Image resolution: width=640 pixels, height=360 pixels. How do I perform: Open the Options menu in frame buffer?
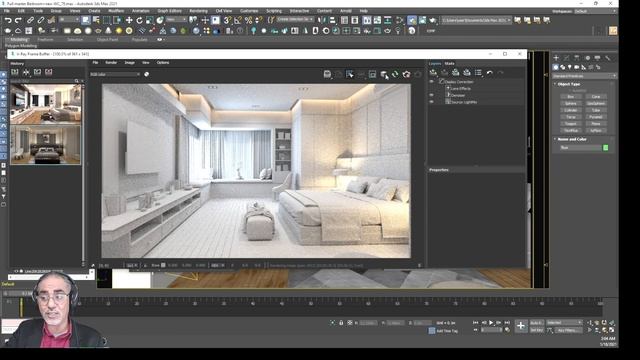pyautogui.click(x=163, y=62)
